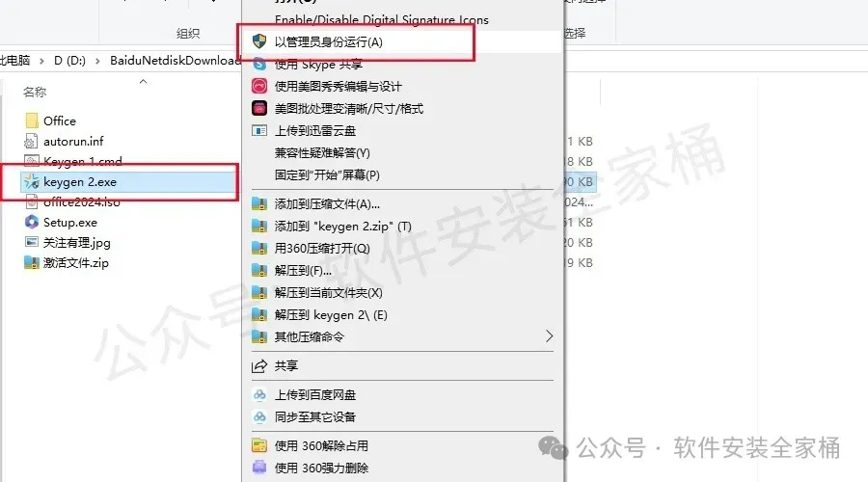The height and width of the screenshot is (482, 868).
Task: Click the Baidu Netdisk upload icon
Action: [x=259, y=394]
